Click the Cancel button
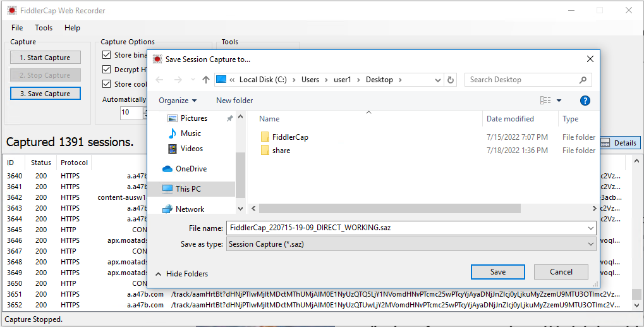This screenshot has height=327, width=644. point(561,272)
